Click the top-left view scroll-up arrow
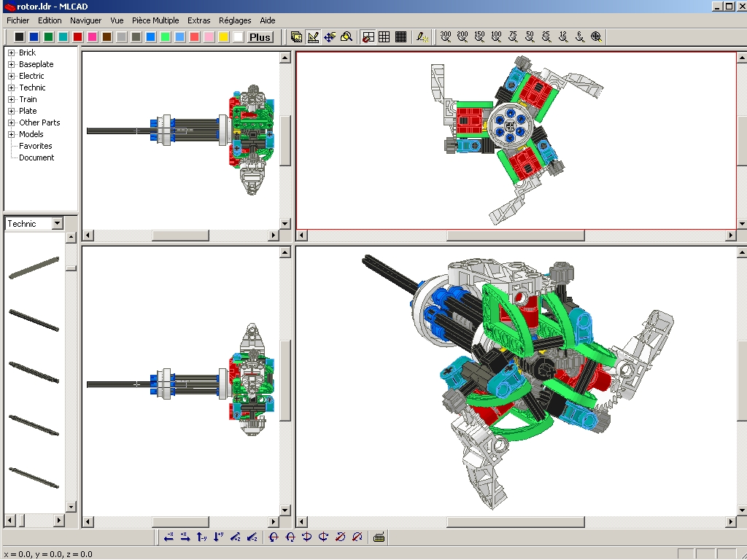The height and width of the screenshot is (560, 747). point(285,58)
